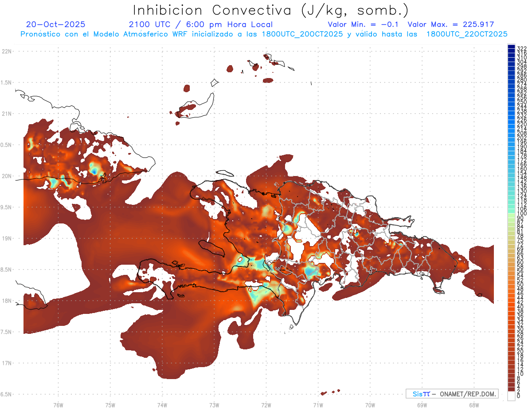Click the '17N' latitude label
Screen dimensions: 532x411
coord(7,363)
